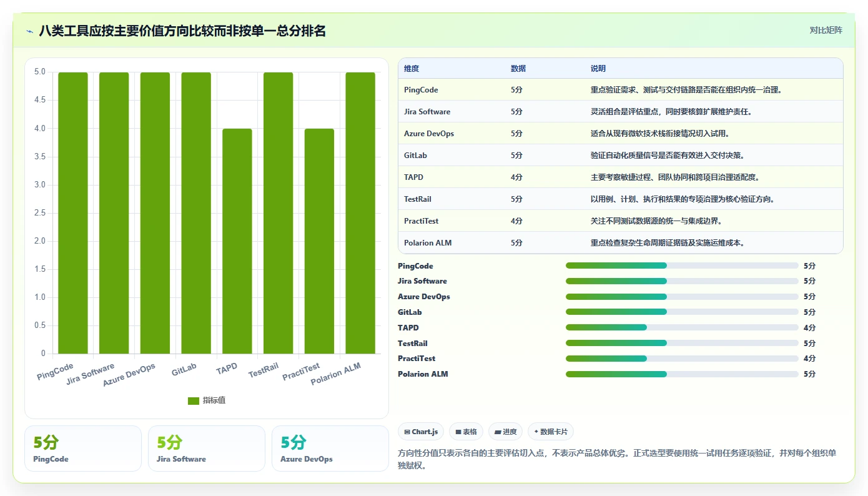Select the Azure DevOps table row name
This screenshot has width=868, height=496.
coord(429,134)
